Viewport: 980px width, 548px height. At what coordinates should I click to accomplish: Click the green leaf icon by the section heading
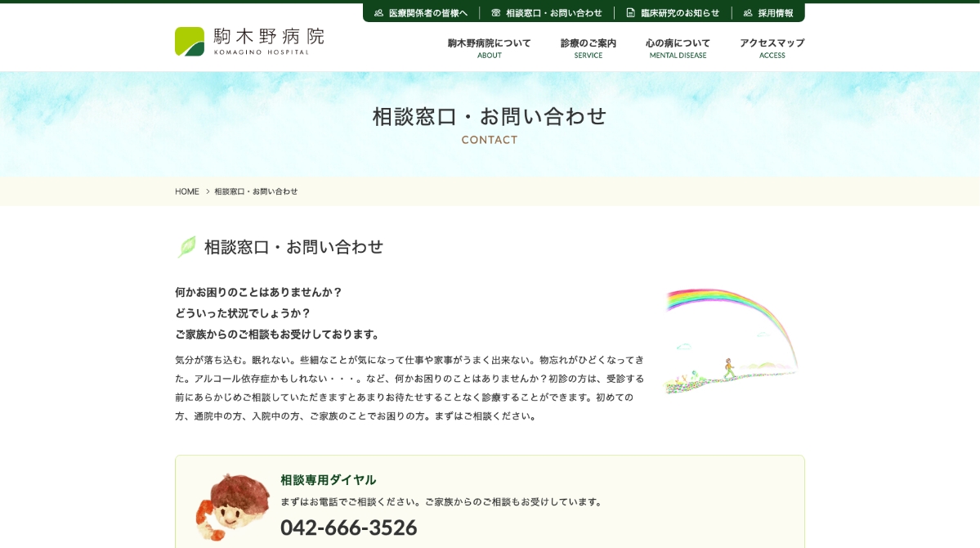point(187,247)
